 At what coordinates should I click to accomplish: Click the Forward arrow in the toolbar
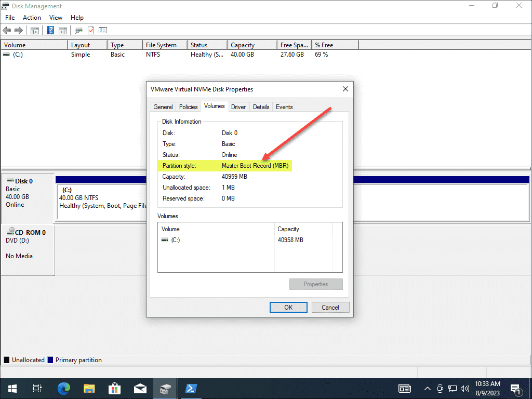pyautogui.click(x=19, y=31)
